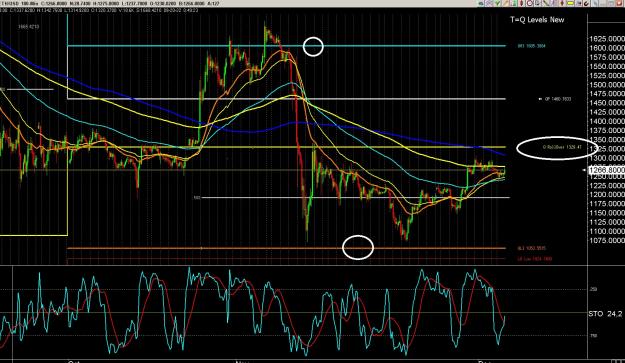Select the orange horizontal support line
625x363 pixels.
[x=287, y=248]
